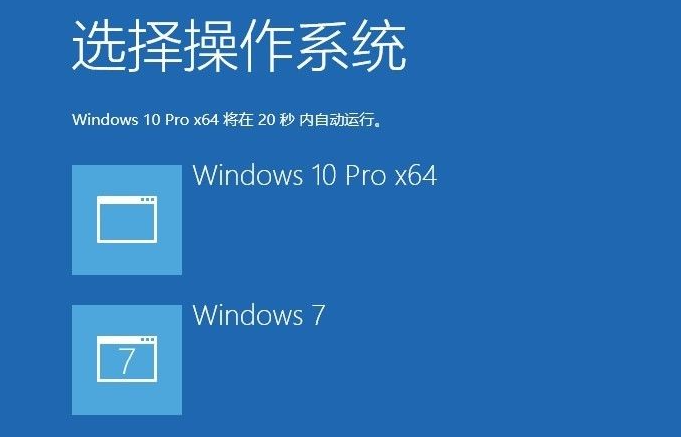Click the blank window glyph in Windows 10 tile
Viewport: 681px width, 437px height.
(127, 219)
